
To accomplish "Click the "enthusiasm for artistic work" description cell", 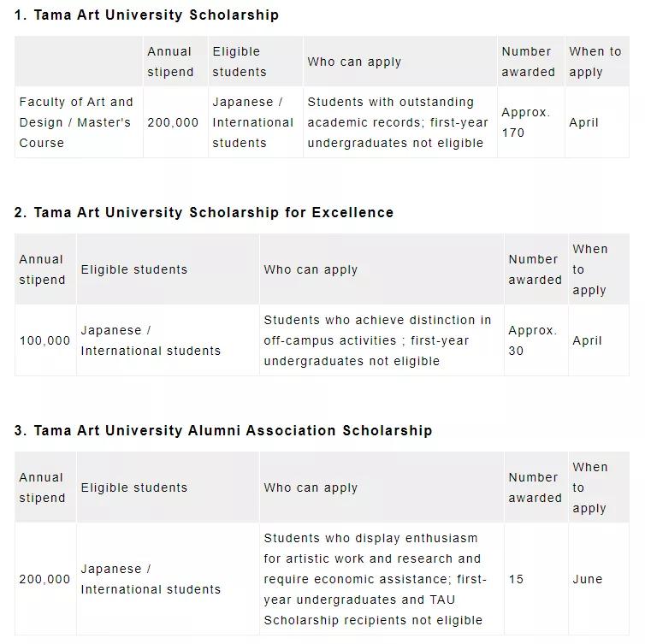I will click(375, 579).
